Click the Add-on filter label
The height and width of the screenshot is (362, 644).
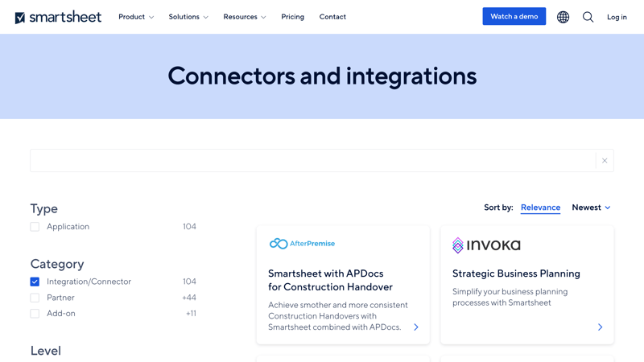coord(61,314)
